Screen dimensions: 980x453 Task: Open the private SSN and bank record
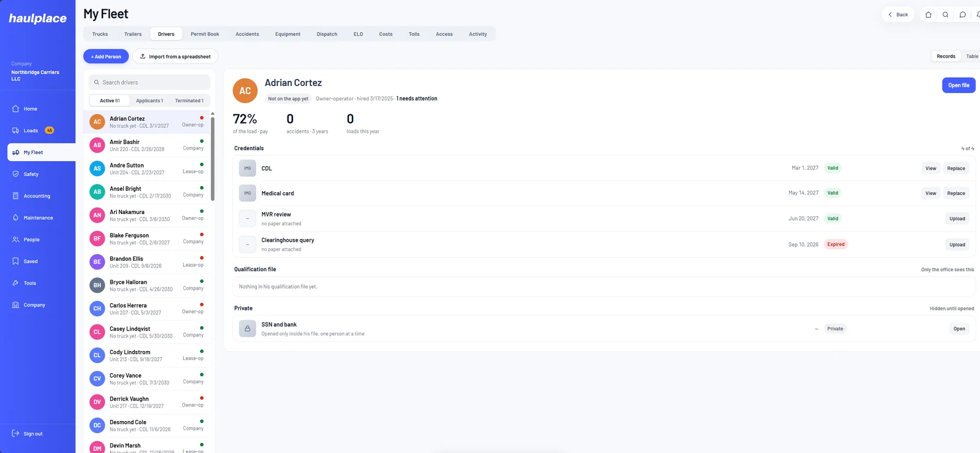959,328
